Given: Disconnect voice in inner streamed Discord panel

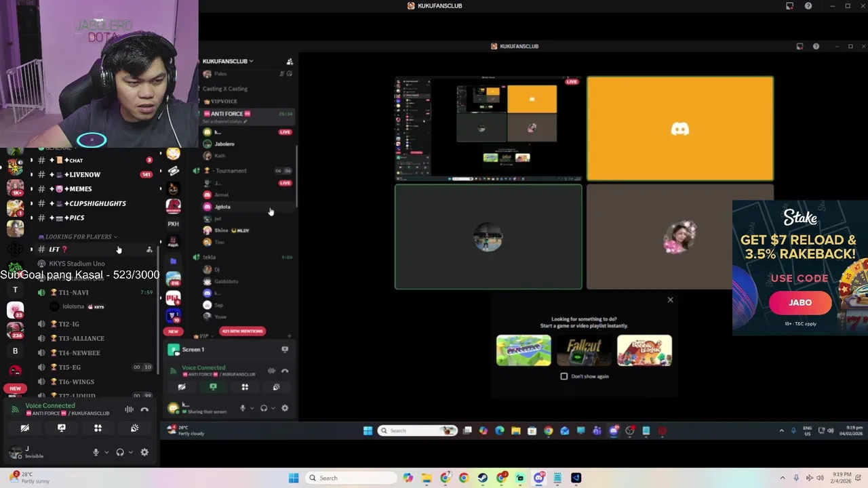Looking at the screenshot, I should [x=285, y=371].
